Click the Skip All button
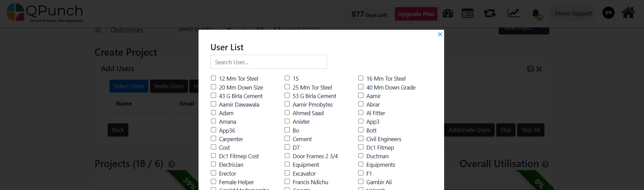The image size is (644, 190). tap(530, 130)
